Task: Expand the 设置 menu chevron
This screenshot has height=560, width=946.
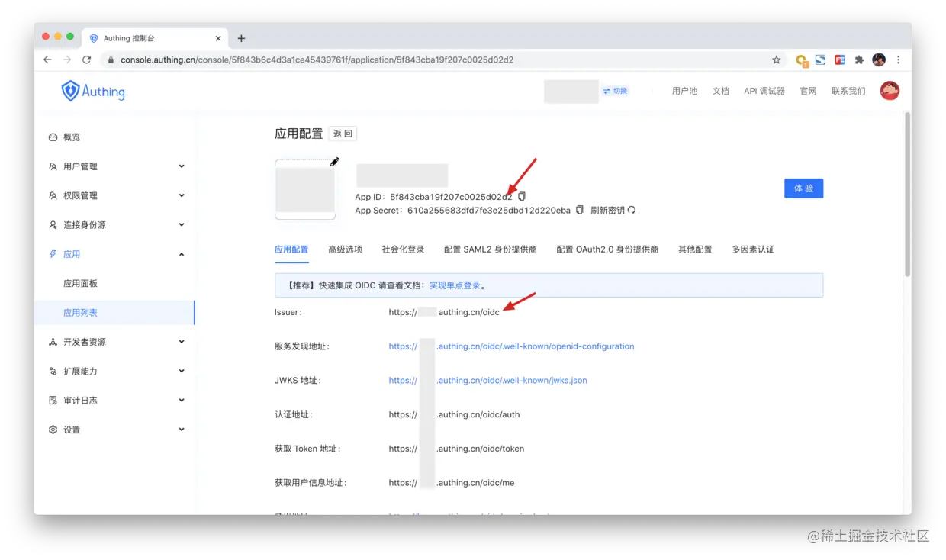Action: click(182, 430)
